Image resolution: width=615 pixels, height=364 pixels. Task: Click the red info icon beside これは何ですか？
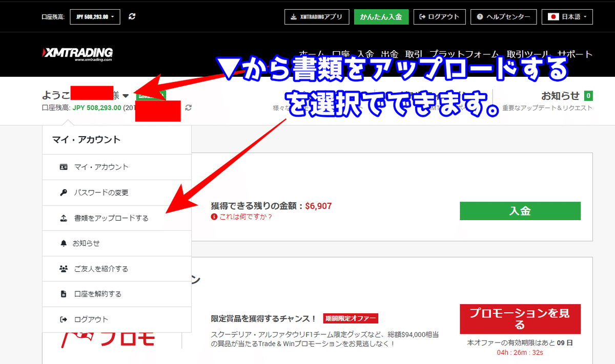coord(214,217)
